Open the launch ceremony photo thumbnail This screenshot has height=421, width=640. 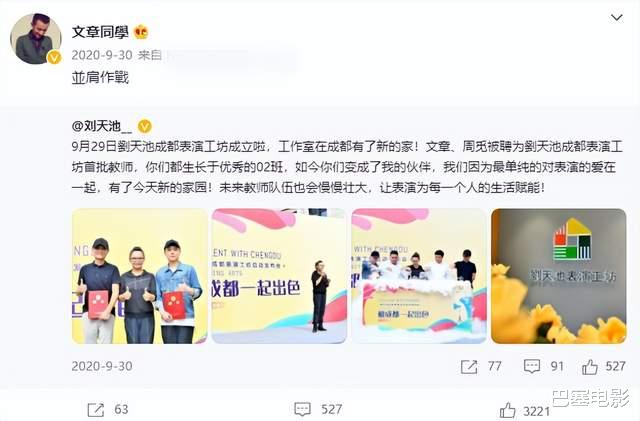419,276
